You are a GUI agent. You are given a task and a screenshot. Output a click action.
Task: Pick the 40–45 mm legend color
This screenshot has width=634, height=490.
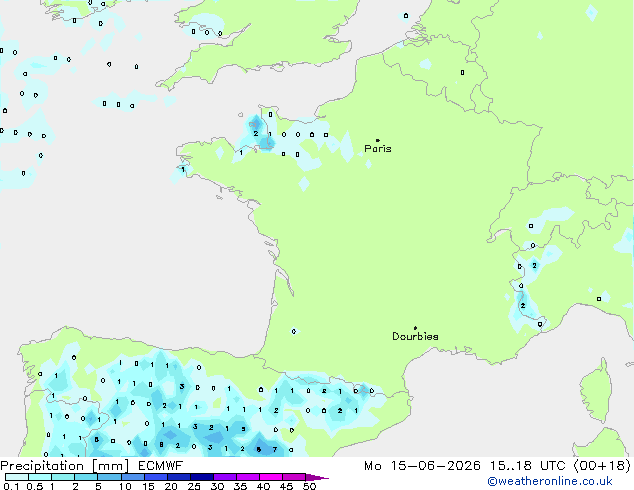271,477
